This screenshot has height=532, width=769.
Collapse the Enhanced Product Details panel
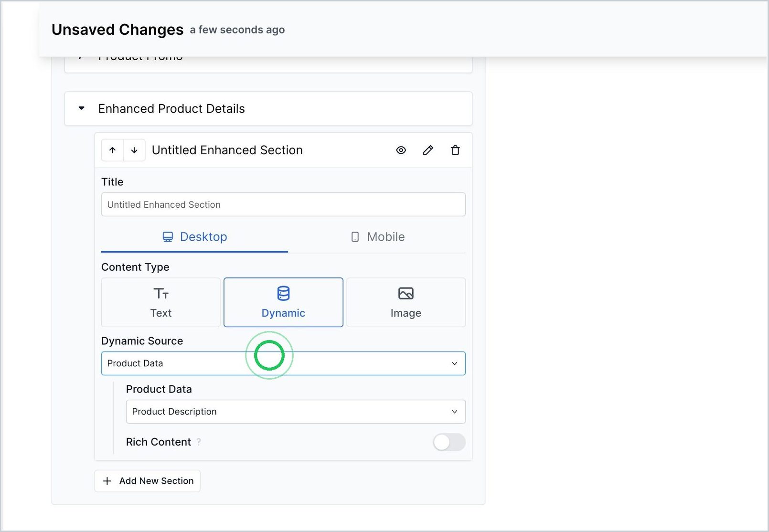tap(82, 108)
